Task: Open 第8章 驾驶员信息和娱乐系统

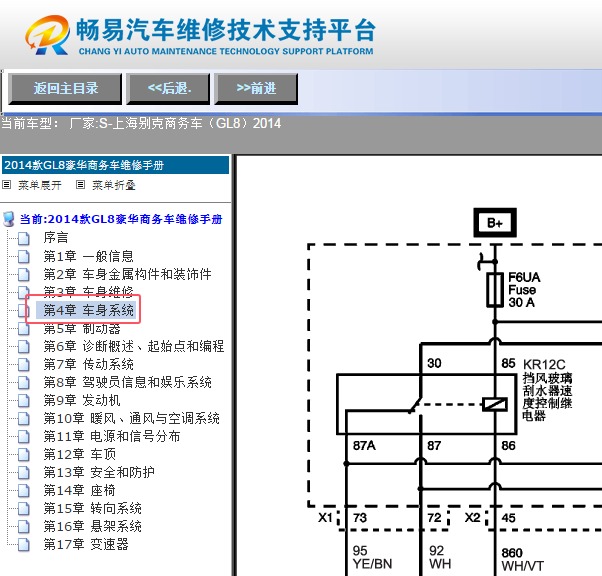Action: point(127,382)
